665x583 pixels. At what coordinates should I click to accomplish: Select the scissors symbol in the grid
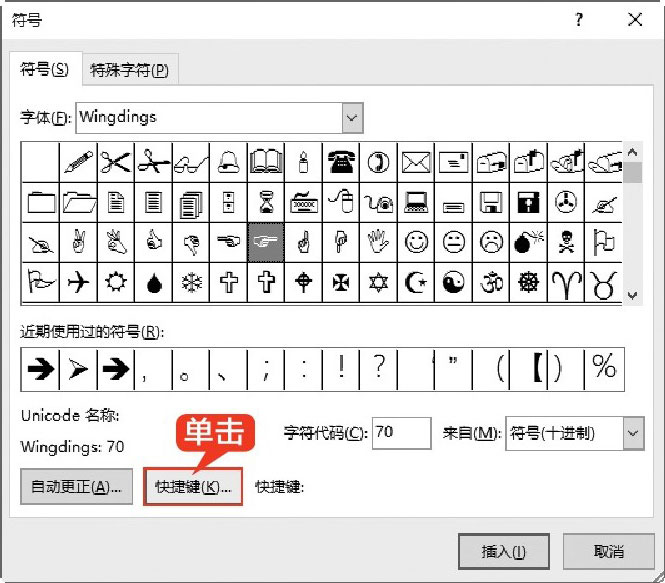[115, 162]
